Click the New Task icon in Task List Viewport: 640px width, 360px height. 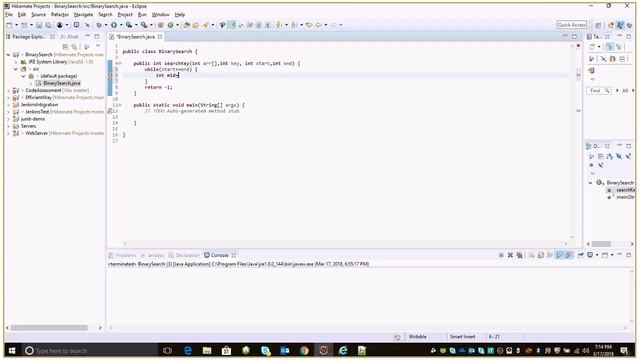pos(592,47)
